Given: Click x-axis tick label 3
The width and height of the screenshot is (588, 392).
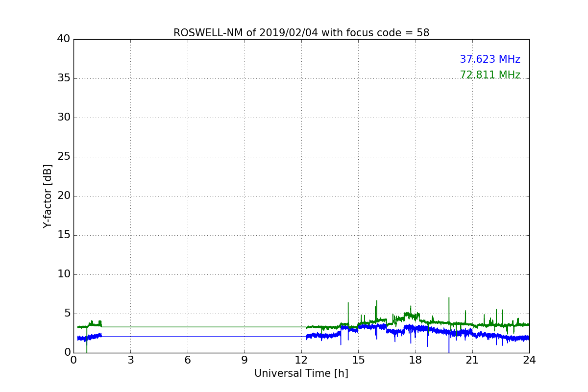Looking at the screenshot, I should click(x=130, y=360).
